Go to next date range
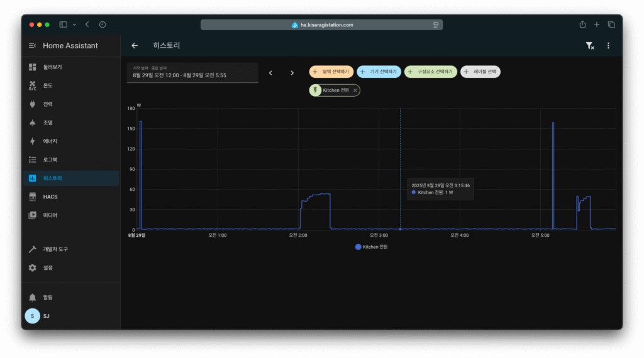 click(292, 73)
